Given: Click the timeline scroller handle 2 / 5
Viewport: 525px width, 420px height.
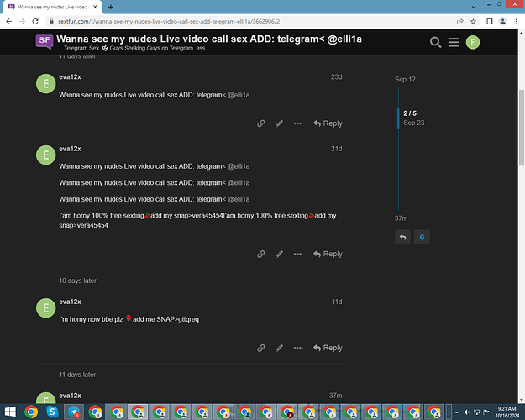Looking at the screenshot, I should 410,118.
